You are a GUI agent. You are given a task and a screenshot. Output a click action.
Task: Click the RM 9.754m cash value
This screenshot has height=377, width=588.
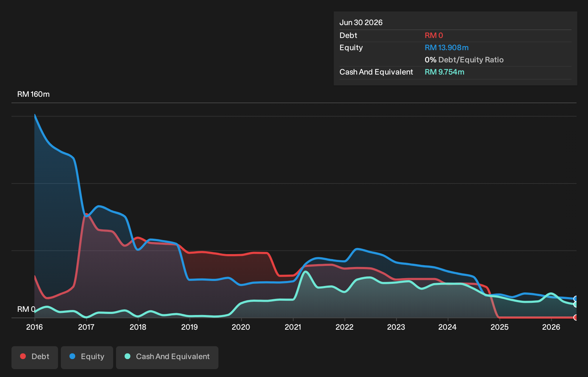pyautogui.click(x=444, y=72)
